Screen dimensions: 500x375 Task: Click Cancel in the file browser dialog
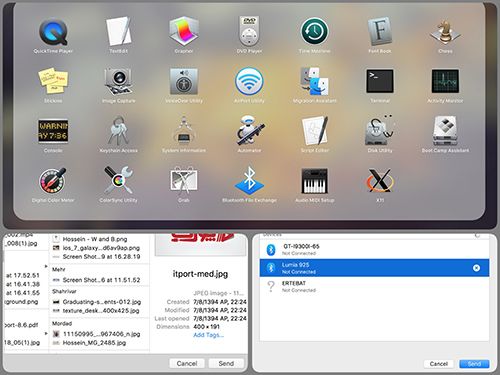(187, 363)
